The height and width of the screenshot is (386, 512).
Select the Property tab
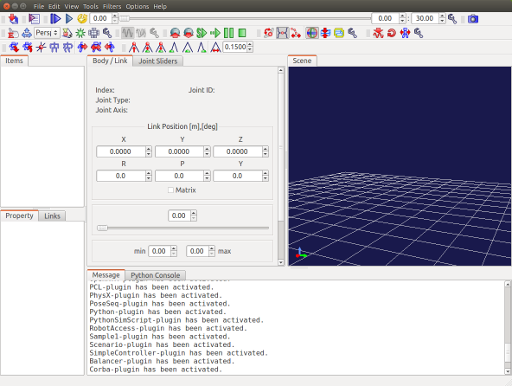19,216
